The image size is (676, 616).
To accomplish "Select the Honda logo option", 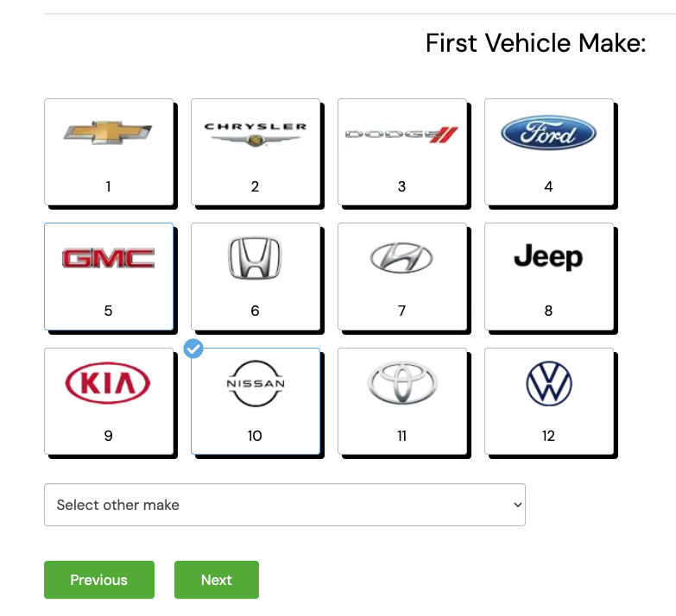I will [256, 277].
